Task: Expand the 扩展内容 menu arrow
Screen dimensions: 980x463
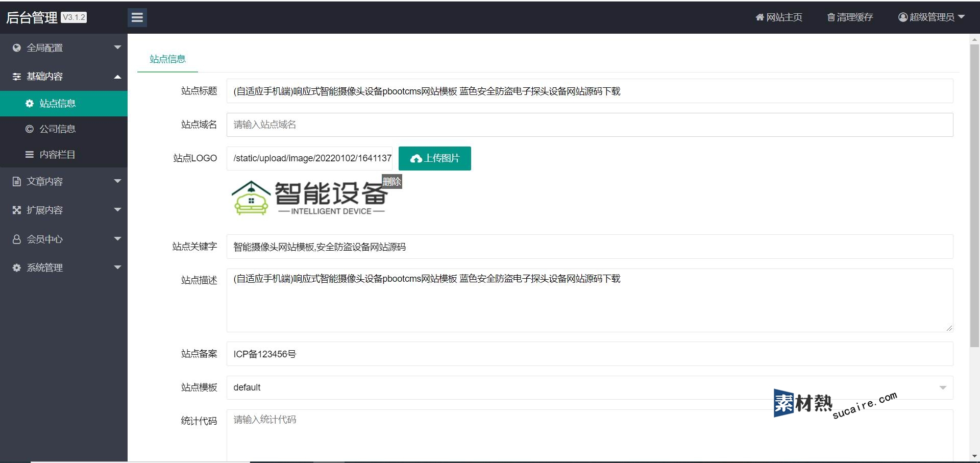Action: (x=117, y=210)
